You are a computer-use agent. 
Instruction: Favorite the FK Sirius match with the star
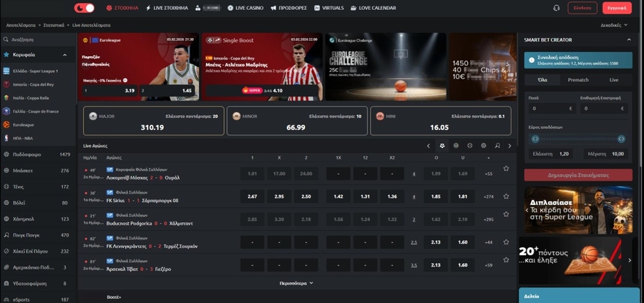coord(506,196)
